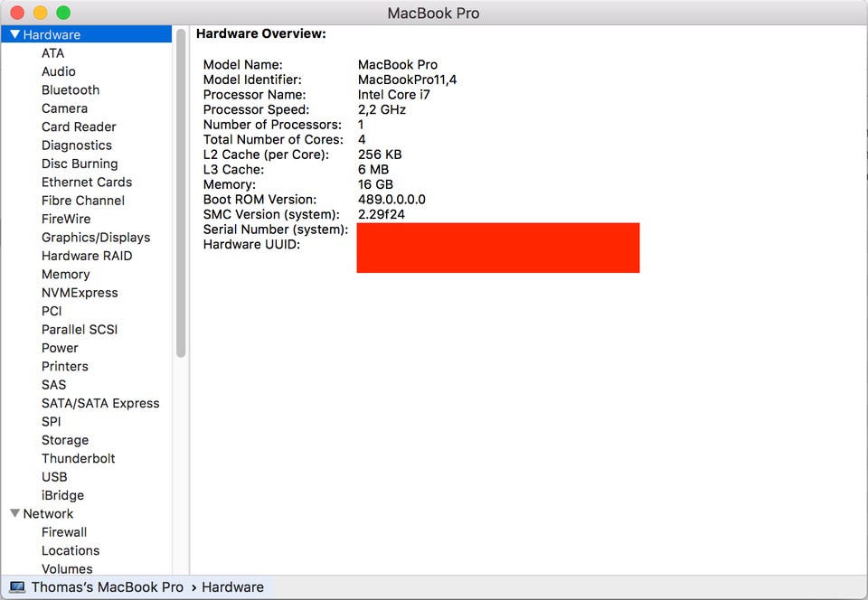Select Hardware RAID item
This screenshot has width=868, height=600.
click(x=87, y=256)
